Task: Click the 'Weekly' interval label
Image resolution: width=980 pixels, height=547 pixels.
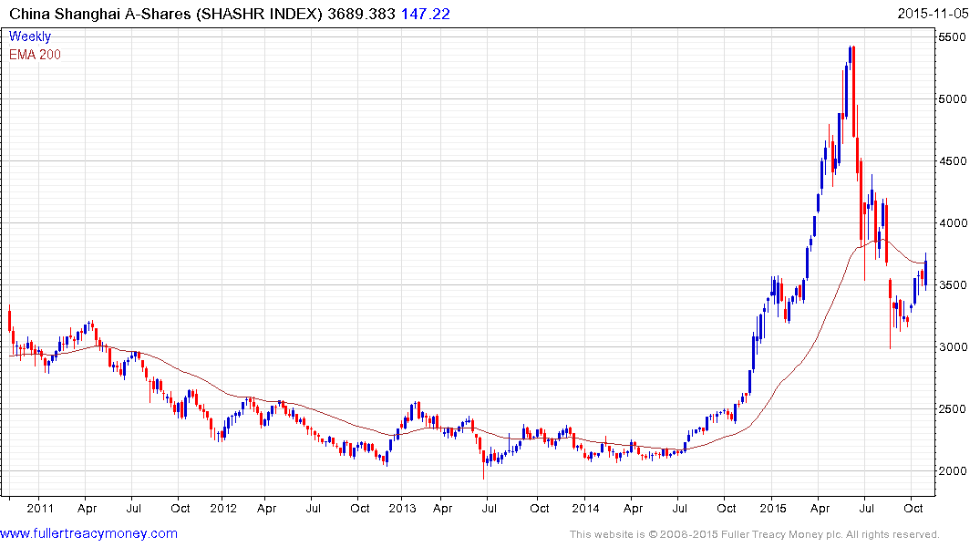Action: pos(30,36)
